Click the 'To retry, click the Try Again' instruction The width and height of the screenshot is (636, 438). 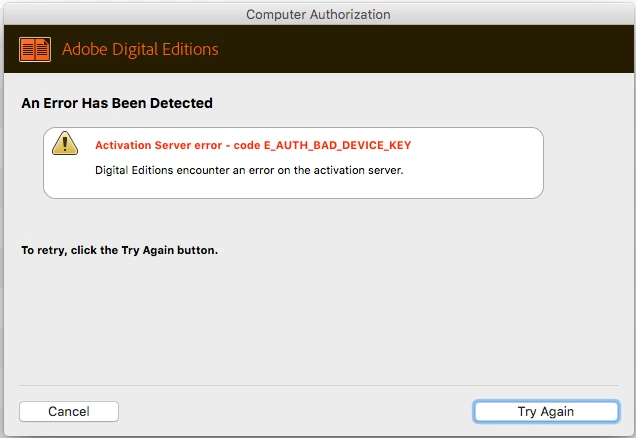pyautogui.click(x=120, y=250)
